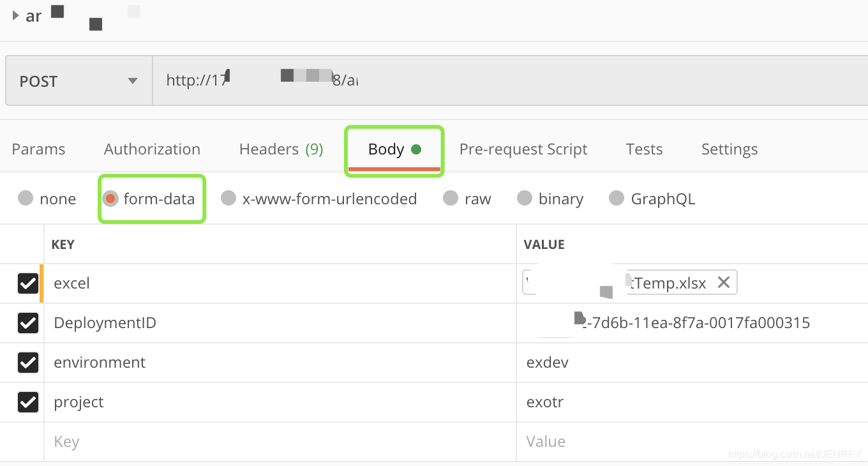The image size is (868, 466).
Task: Go to Pre-request Script tab
Action: 523,149
